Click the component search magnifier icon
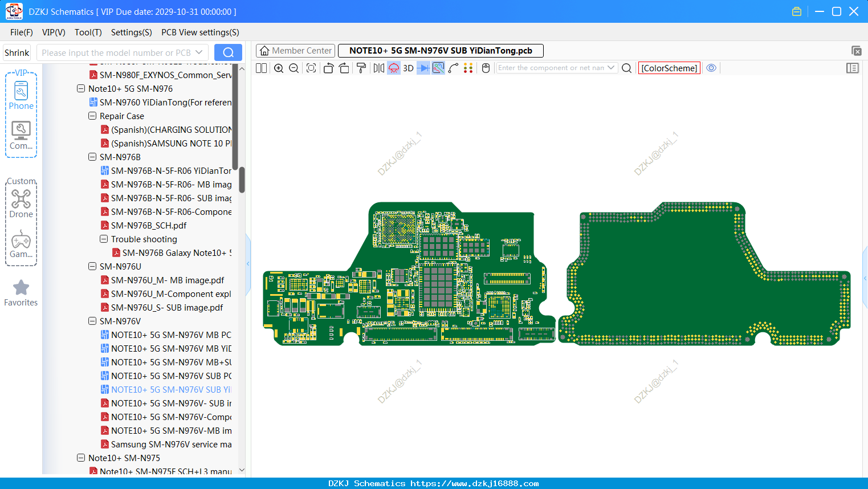Image resolution: width=868 pixels, height=489 pixels. (626, 68)
